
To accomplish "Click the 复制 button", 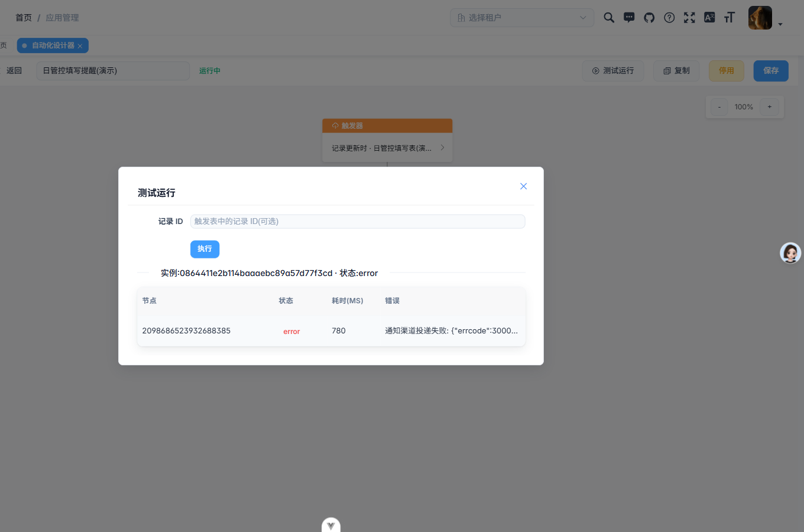I will point(676,70).
